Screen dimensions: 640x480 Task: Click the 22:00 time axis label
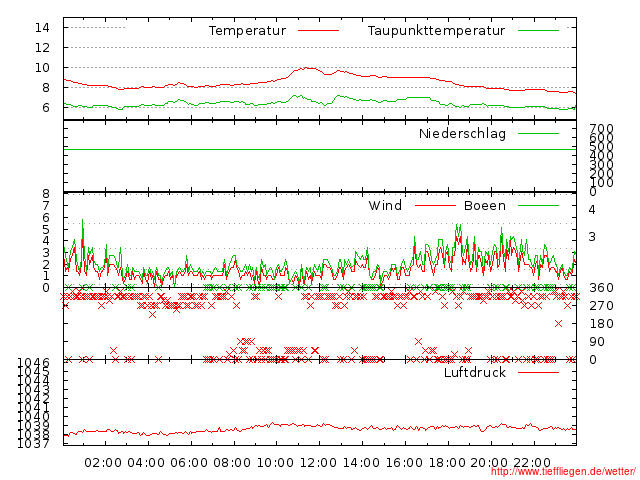(x=532, y=463)
